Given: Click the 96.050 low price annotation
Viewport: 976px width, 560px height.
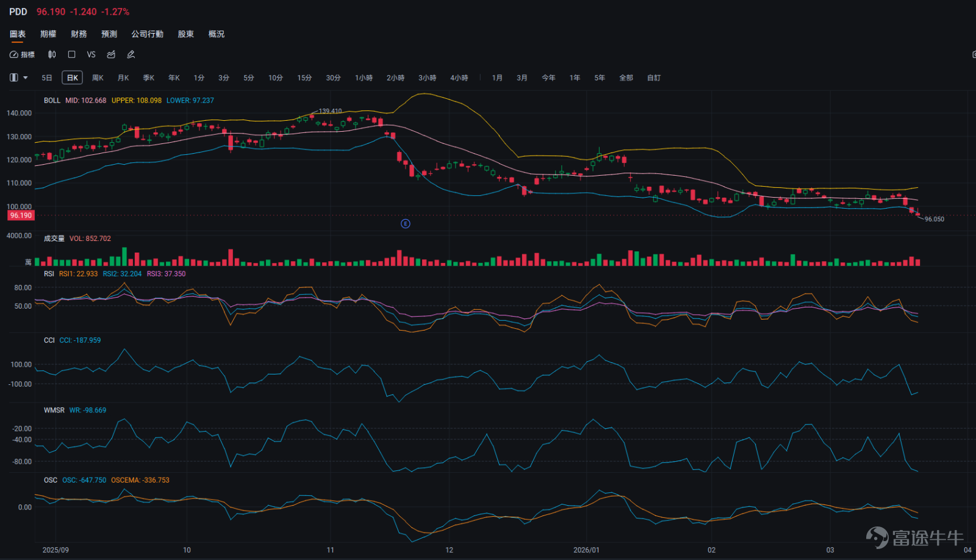Looking at the screenshot, I should [x=935, y=219].
